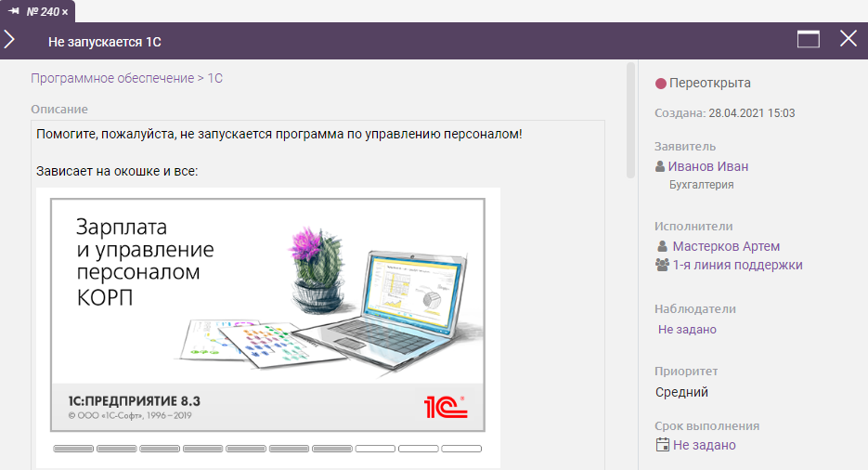This screenshot has height=470, width=868.
Task: Open the Программное обеспечение > 1С category link
Action: click(x=127, y=78)
